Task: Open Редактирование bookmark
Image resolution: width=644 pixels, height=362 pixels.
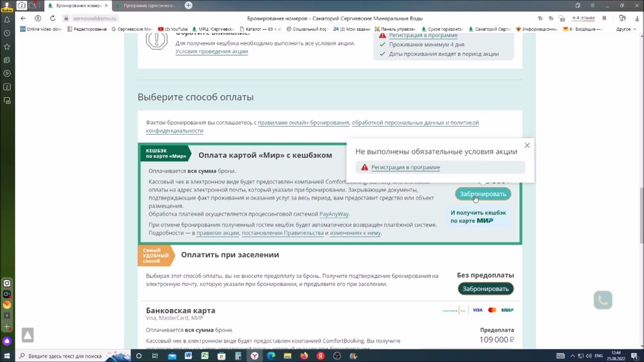Action: tap(87, 29)
